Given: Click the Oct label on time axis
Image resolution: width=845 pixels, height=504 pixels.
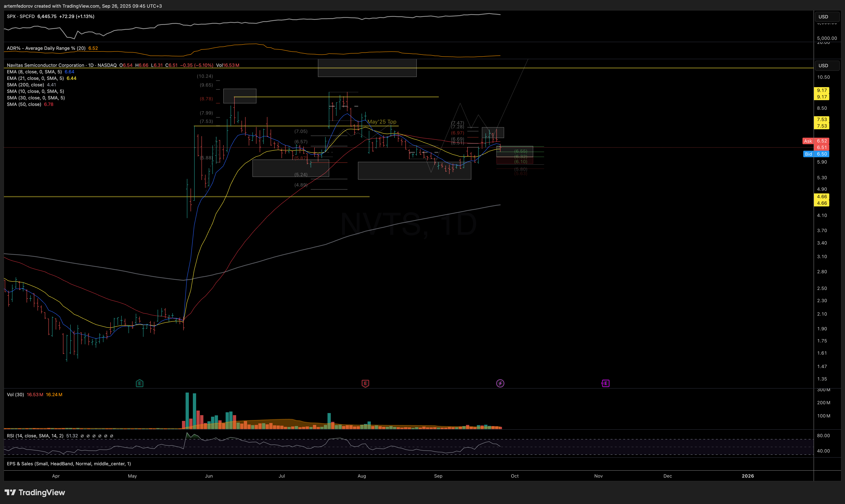Looking at the screenshot, I should coord(515,476).
